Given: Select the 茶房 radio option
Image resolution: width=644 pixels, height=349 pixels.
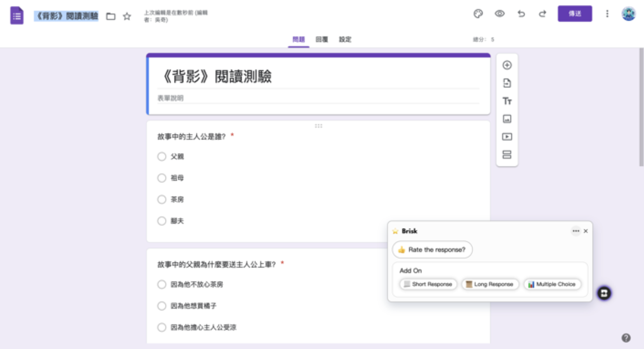Looking at the screenshot, I should (x=161, y=199).
